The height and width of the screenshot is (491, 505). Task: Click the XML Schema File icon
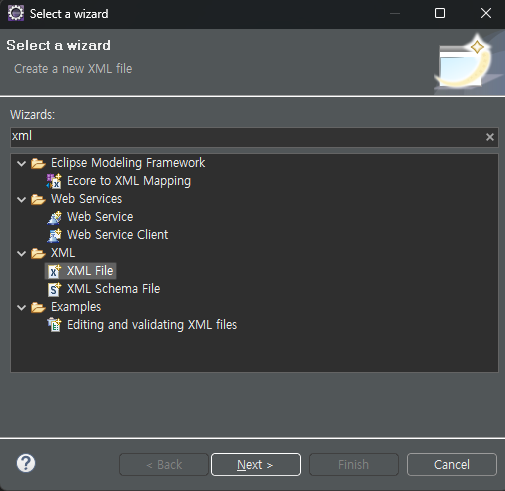tap(54, 289)
